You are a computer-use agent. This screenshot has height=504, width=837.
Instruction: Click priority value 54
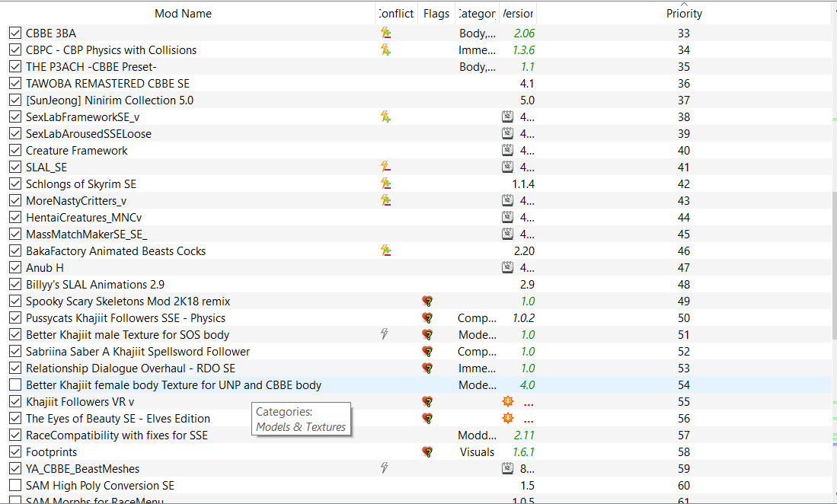click(x=684, y=385)
